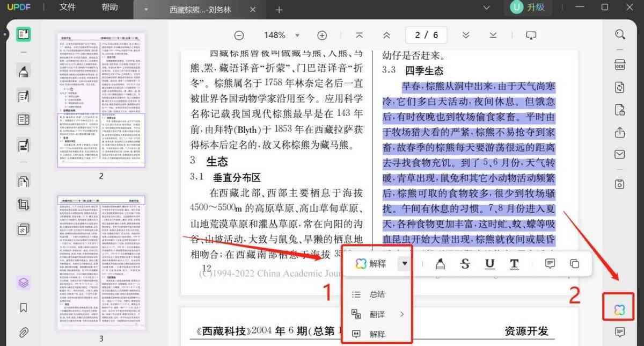The width and height of the screenshot is (644, 346).
Task: Open the page tools icon above Crop
Action: click(x=24, y=181)
